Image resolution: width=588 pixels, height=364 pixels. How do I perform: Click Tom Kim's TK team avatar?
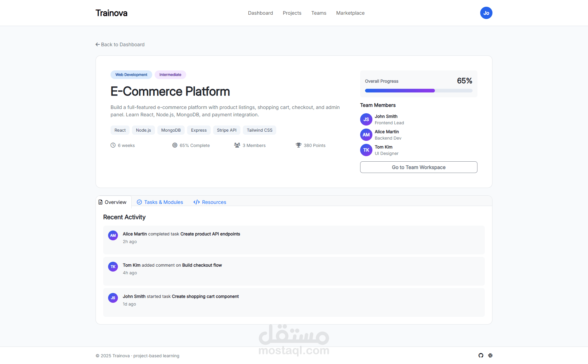tap(366, 150)
